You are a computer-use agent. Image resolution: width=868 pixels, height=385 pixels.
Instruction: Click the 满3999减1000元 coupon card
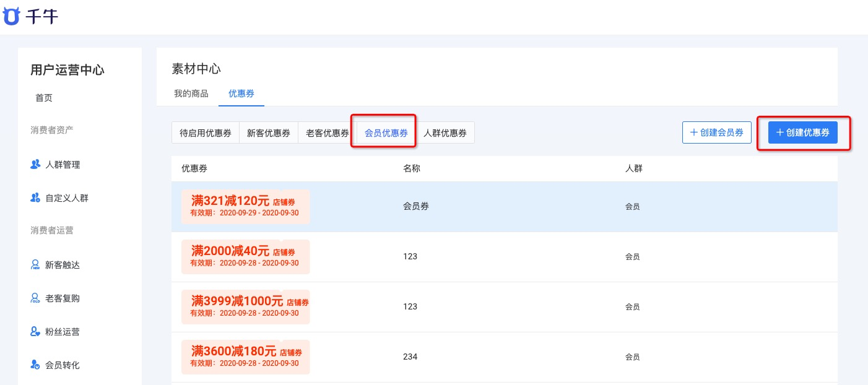(246, 307)
